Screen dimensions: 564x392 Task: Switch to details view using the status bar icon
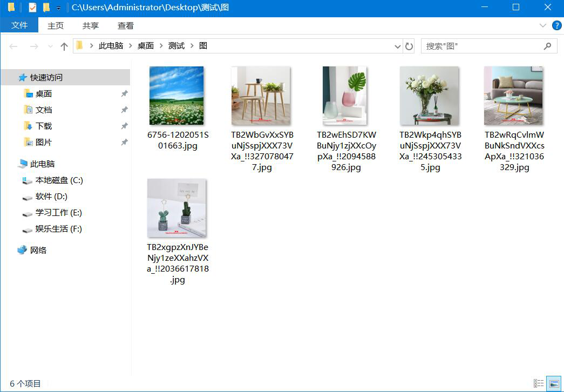538,383
